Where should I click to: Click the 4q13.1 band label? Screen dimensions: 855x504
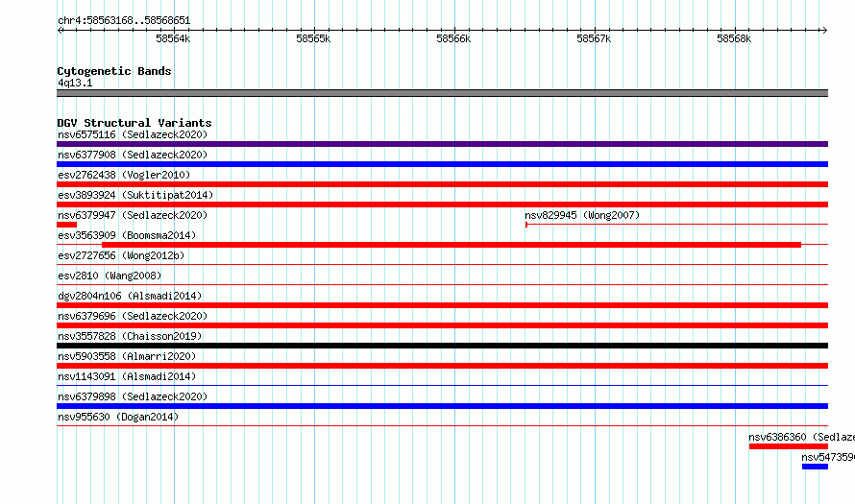[x=75, y=83]
